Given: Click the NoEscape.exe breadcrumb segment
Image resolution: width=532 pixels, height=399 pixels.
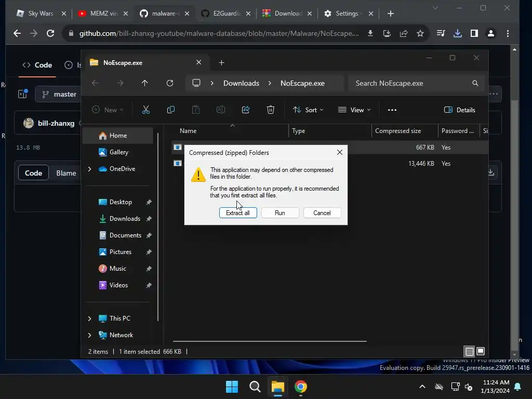Looking at the screenshot, I should 302,83.
